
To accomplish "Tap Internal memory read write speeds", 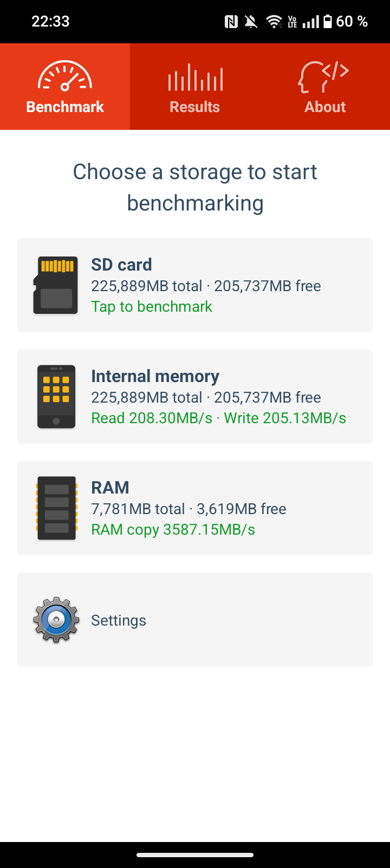I will coord(218,418).
